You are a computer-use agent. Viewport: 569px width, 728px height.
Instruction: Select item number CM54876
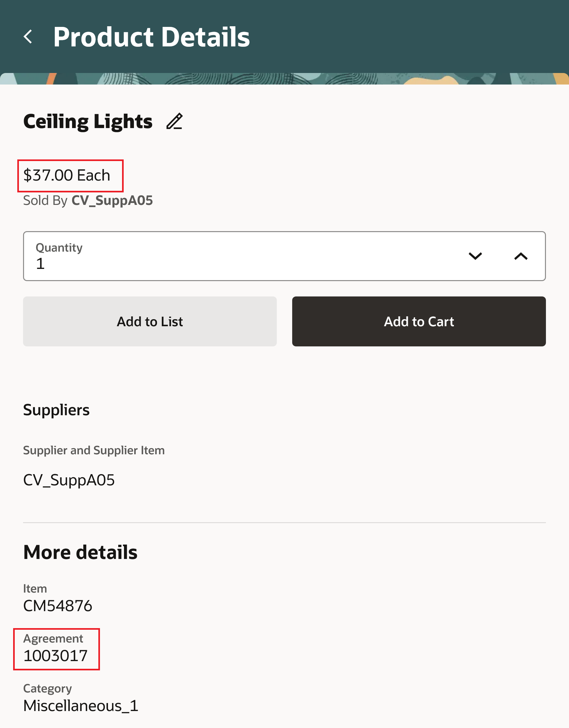(x=58, y=606)
